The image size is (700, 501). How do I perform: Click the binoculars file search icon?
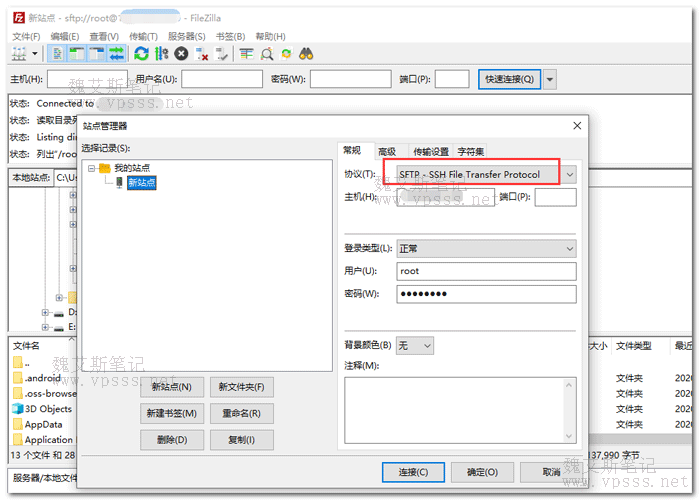[306, 54]
